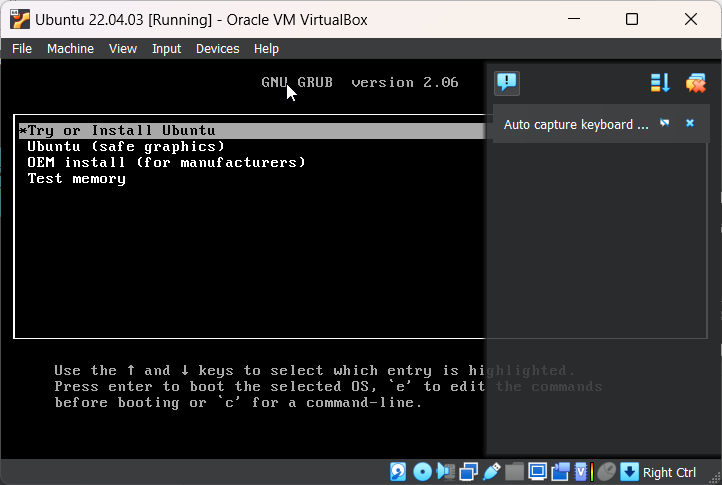This screenshot has width=722, height=485.
Task: Select Ubuntu (safe graphics) entry
Action: click(126, 146)
